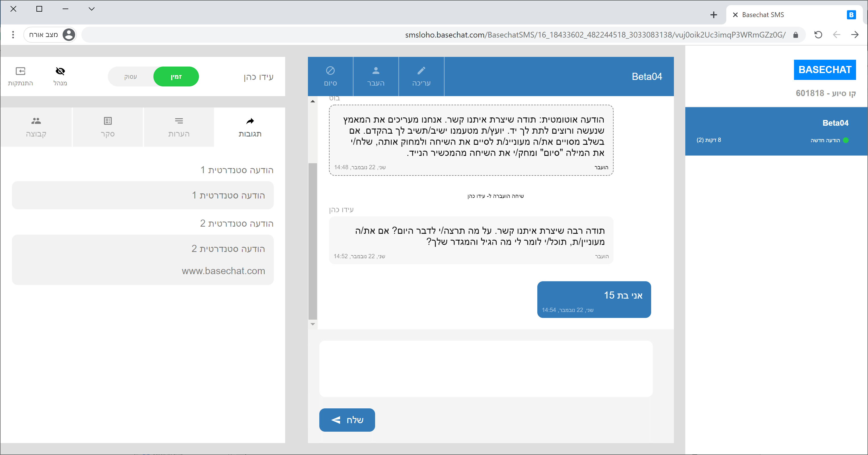The image size is (868, 455).
Task: Switch status to עסוק (busy)
Action: tap(130, 77)
